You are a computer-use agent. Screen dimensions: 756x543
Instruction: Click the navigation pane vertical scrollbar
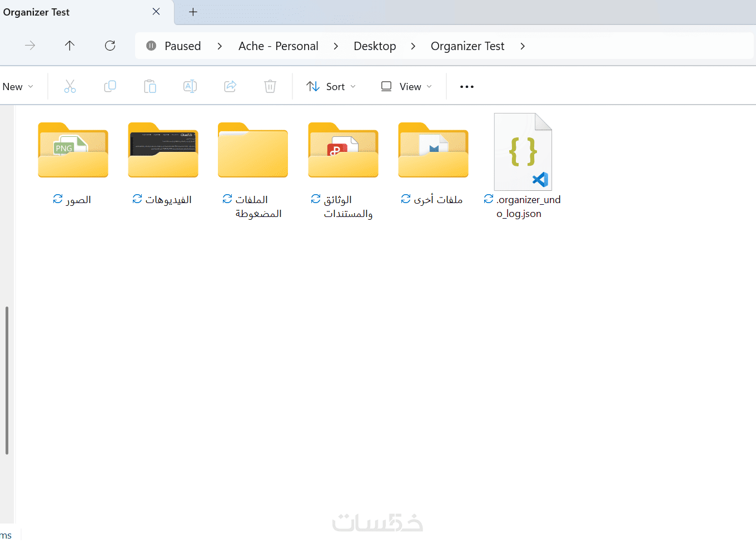tap(7, 380)
